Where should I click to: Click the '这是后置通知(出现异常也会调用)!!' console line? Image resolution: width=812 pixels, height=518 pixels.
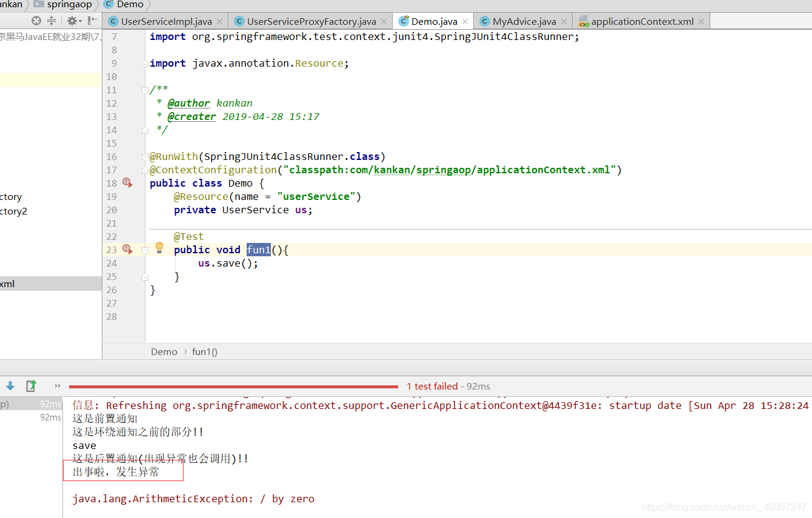(x=161, y=459)
